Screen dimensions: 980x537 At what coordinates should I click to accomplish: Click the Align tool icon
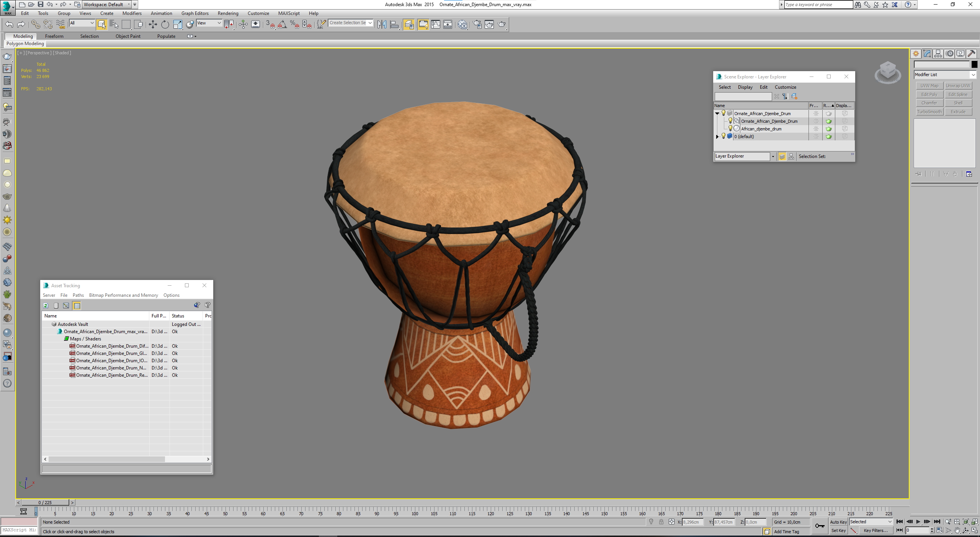[394, 24]
